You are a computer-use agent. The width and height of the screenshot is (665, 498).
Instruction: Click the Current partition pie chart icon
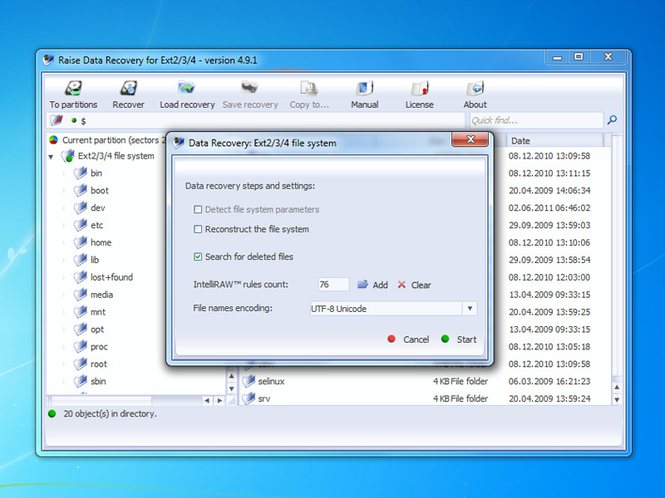tap(53, 140)
